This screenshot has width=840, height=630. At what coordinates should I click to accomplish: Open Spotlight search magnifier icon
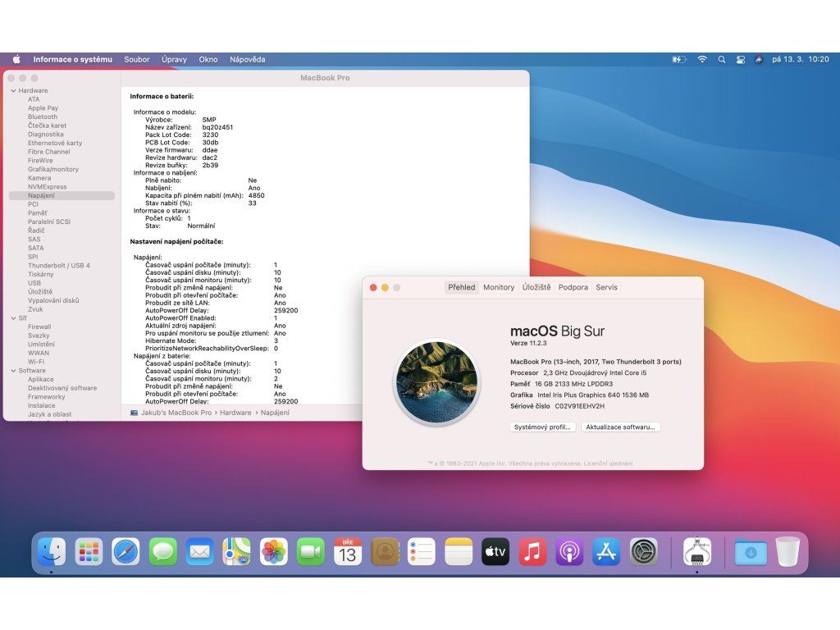[722, 59]
